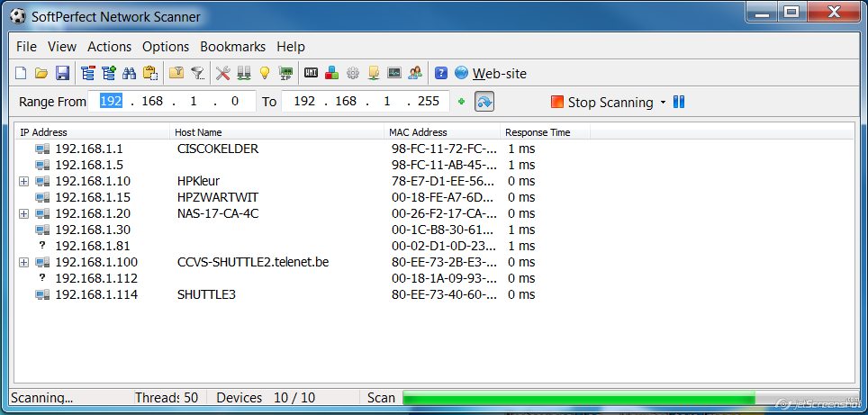Click the WMI toolbar icon
The image size is (868, 415).
pyautogui.click(x=312, y=73)
